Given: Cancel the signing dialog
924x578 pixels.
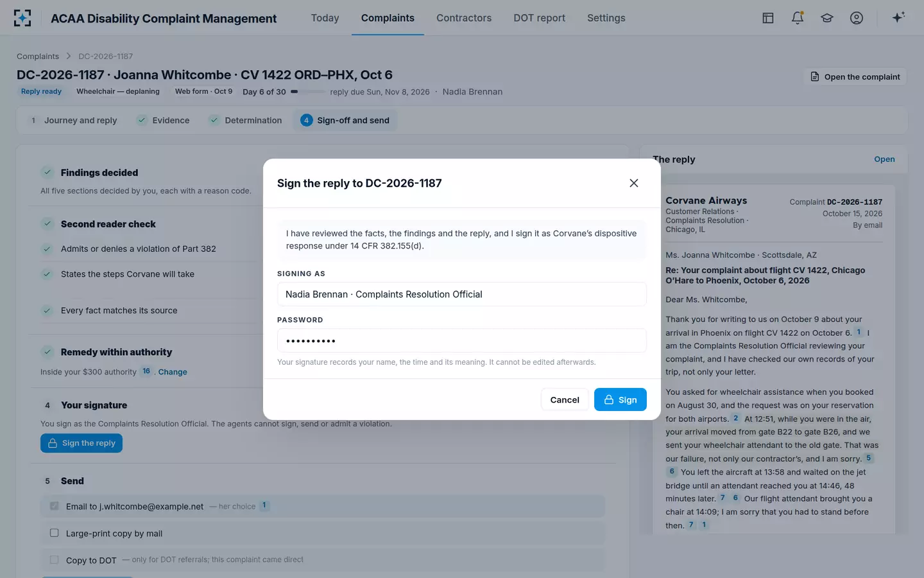Looking at the screenshot, I should point(565,399).
